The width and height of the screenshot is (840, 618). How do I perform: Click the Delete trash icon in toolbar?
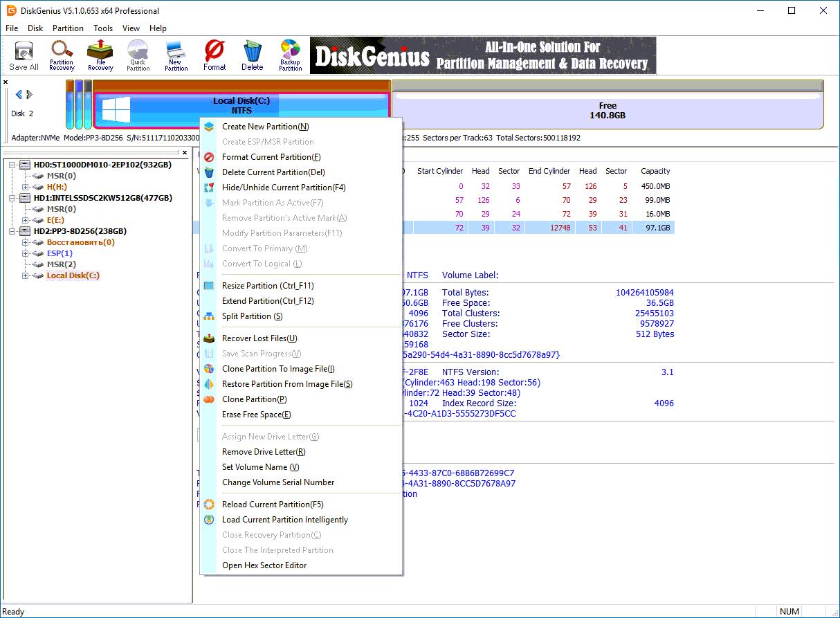click(253, 55)
